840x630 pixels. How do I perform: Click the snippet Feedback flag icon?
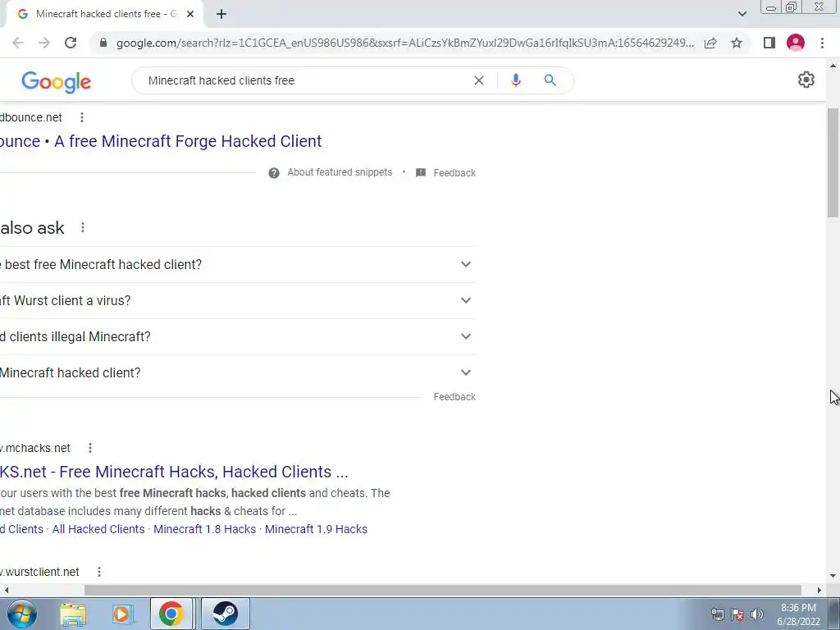(x=421, y=172)
